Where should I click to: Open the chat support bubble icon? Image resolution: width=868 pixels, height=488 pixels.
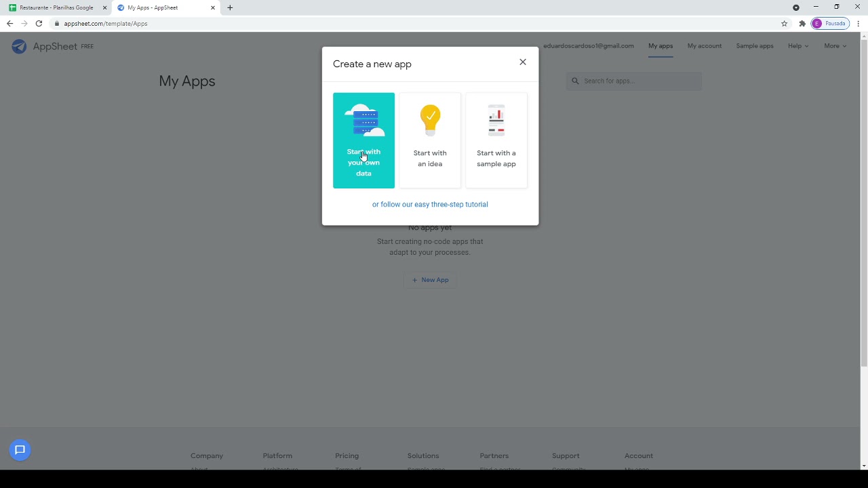pyautogui.click(x=20, y=450)
